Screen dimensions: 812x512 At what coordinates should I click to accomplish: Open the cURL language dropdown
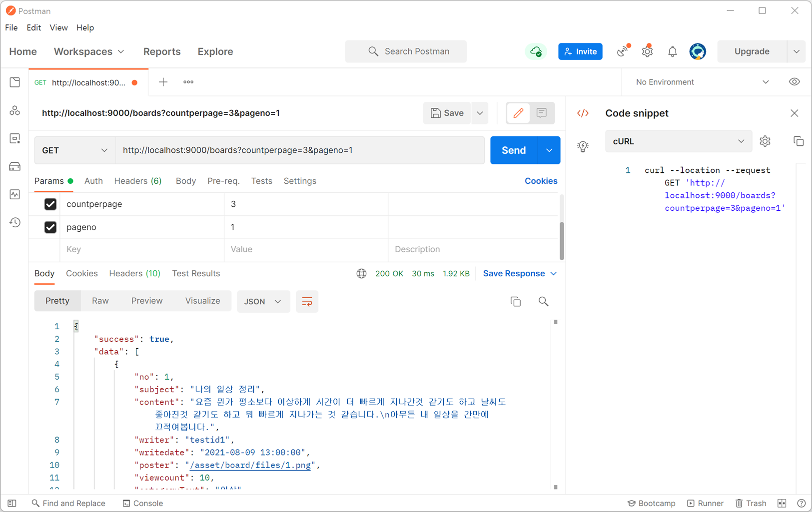click(x=678, y=141)
